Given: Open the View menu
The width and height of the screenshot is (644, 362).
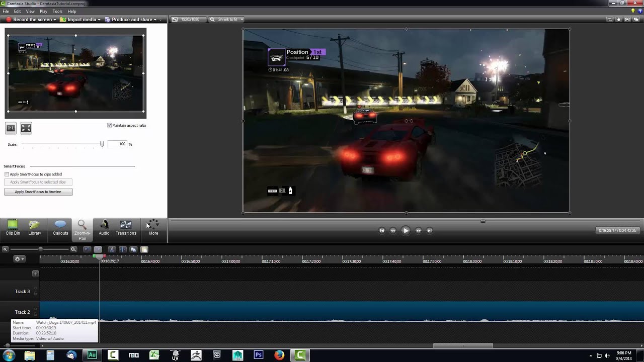Looking at the screenshot, I should (30, 11).
